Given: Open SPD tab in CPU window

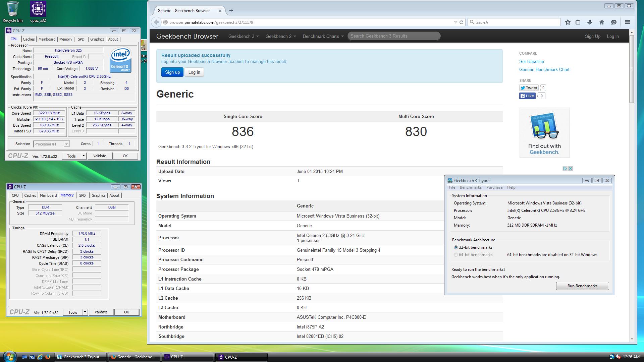Looking at the screenshot, I should click(x=81, y=39).
